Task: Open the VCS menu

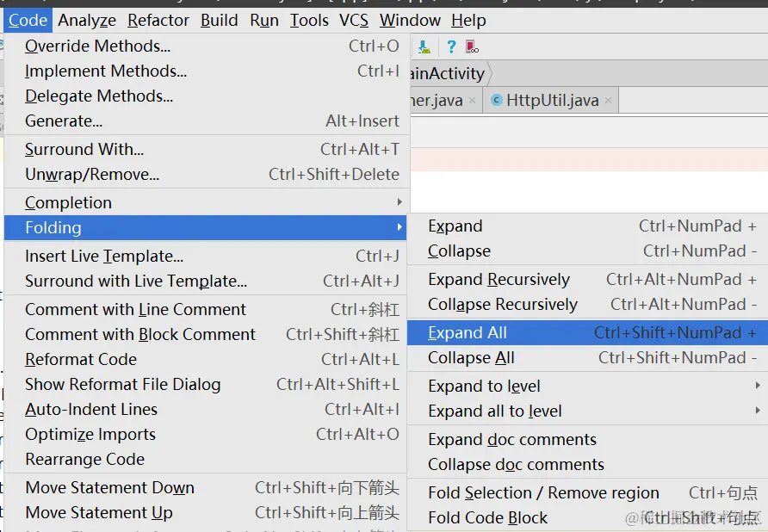Action: click(354, 20)
